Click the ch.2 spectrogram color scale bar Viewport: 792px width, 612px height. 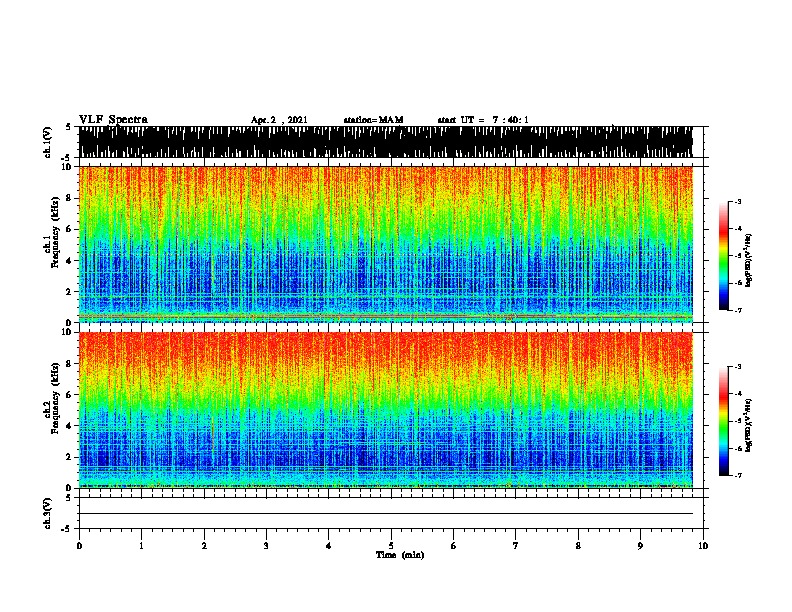[x=724, y=421]
